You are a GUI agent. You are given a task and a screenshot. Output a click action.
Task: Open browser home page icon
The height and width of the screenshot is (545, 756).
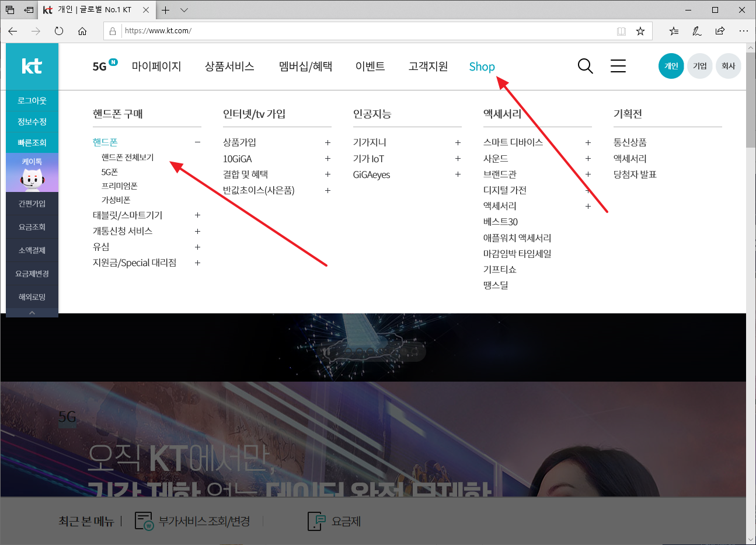tap(82, 31)
